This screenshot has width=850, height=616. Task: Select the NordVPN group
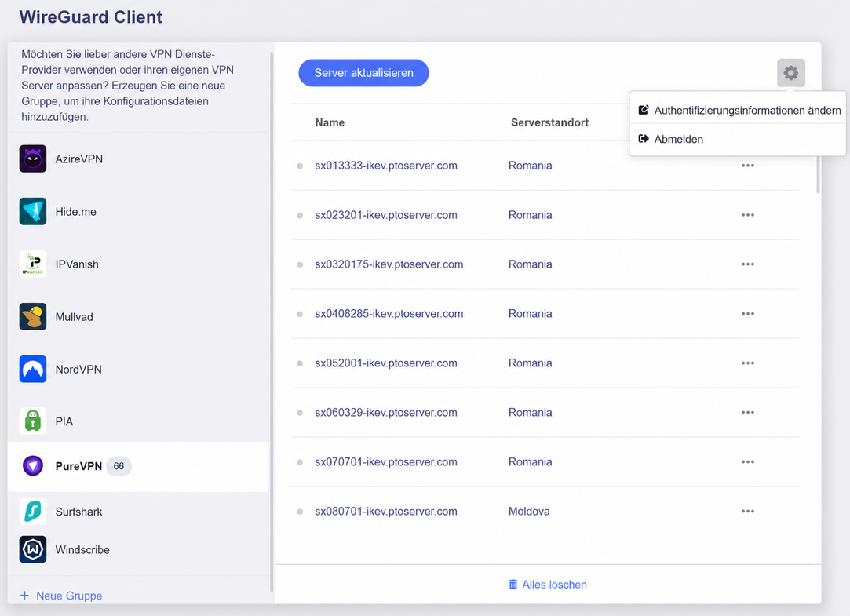[x=138, y=369]
